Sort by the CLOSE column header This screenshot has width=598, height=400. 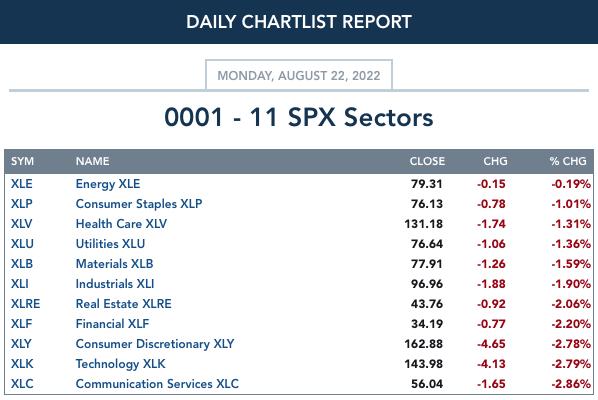[427, 161]
